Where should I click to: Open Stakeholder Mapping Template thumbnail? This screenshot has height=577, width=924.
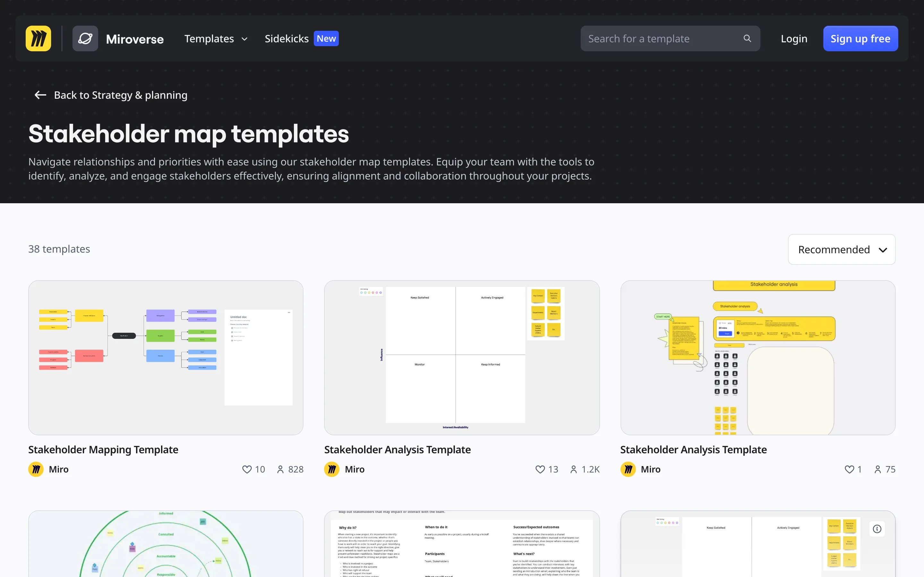[x=166, y=357]
